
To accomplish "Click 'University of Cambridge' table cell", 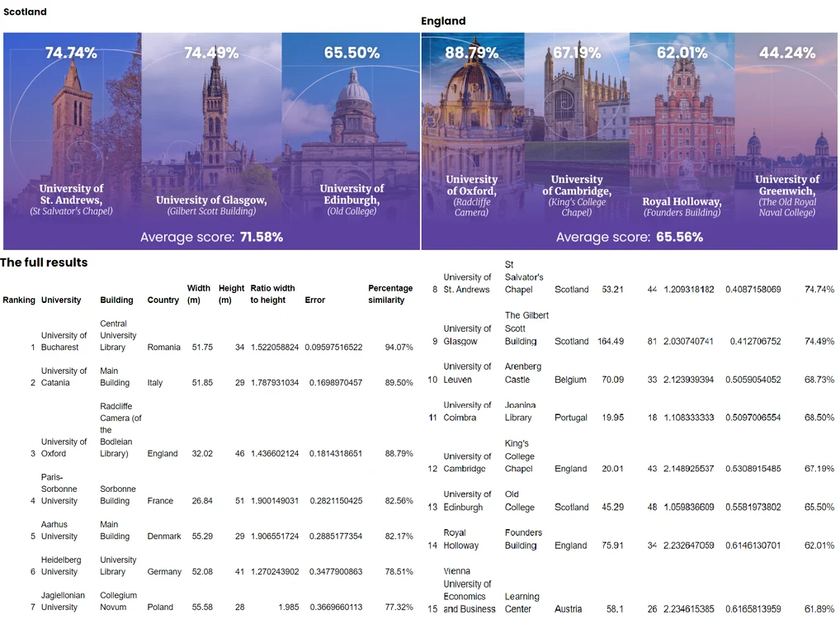I will click(x=467, y=462).
